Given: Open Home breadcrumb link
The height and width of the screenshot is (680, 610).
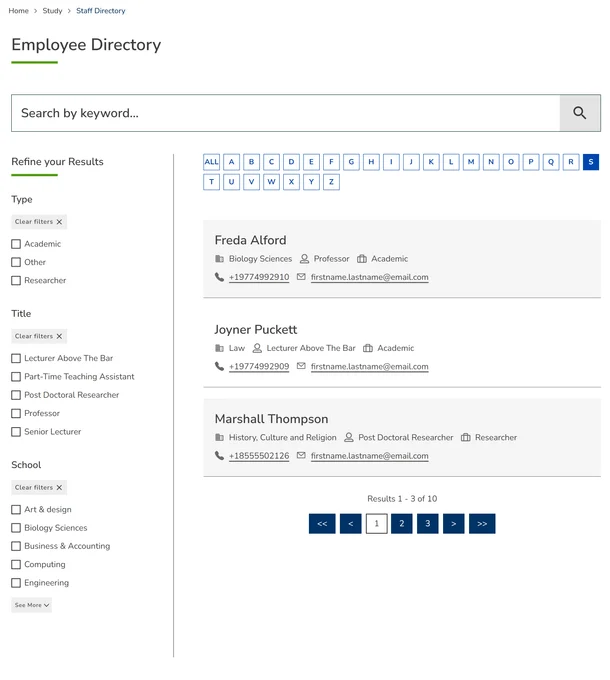Looking at the screenshot, I should point(18,10).
